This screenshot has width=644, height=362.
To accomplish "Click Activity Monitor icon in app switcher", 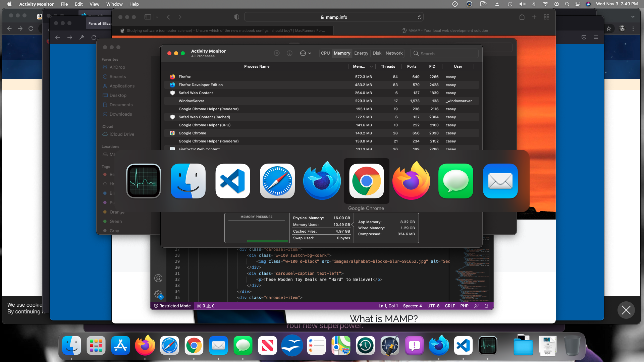I will pyautogui.click(x=144, y=181).
